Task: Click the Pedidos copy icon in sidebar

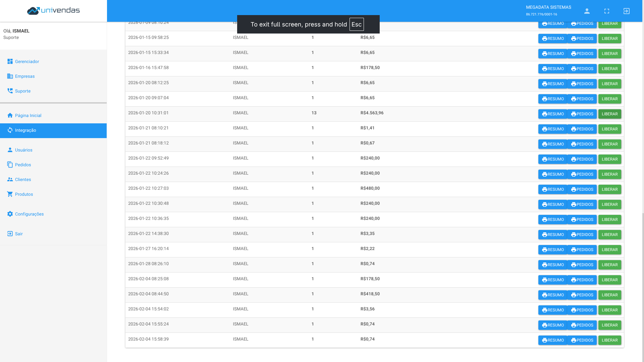Action: tap(10, 165)
